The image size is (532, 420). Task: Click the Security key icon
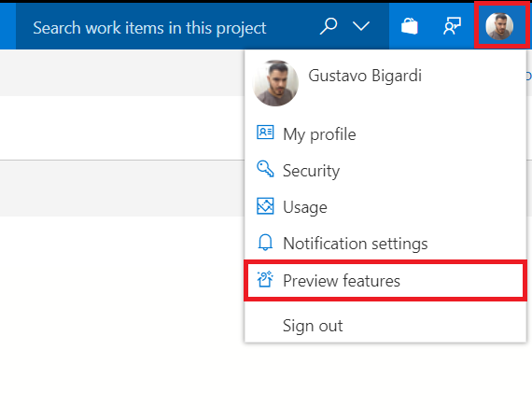tap(265, 169)
